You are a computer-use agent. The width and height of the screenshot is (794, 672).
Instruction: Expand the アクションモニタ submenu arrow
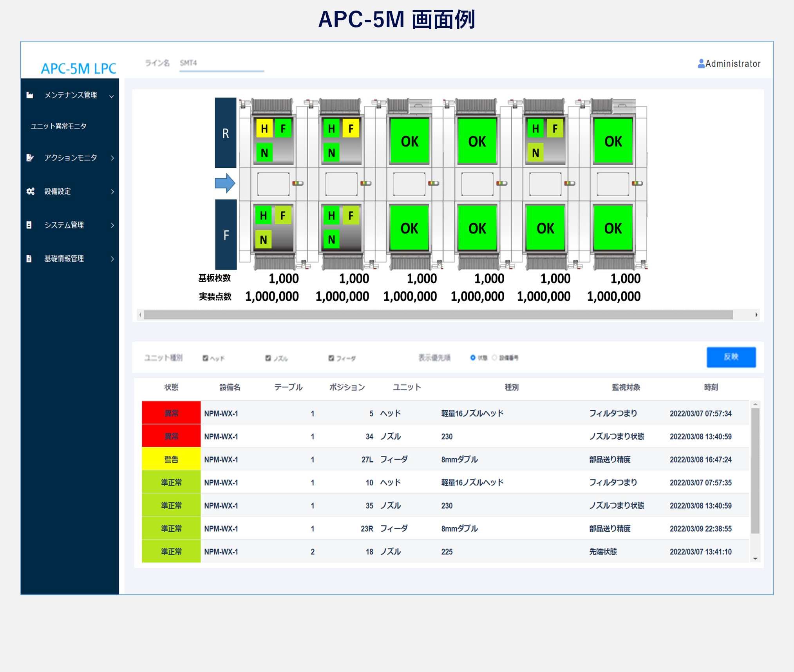112,158
